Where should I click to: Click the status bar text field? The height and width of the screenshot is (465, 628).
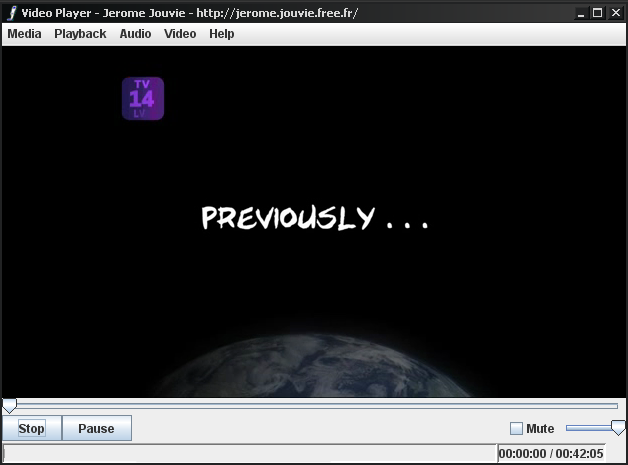tap(250, 454)
